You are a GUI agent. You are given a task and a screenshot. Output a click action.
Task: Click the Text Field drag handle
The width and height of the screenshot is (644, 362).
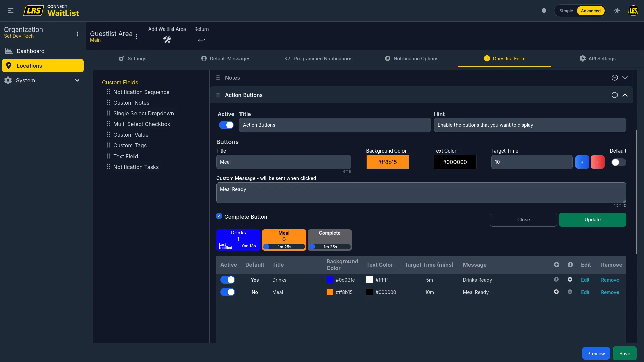point(108,156)
